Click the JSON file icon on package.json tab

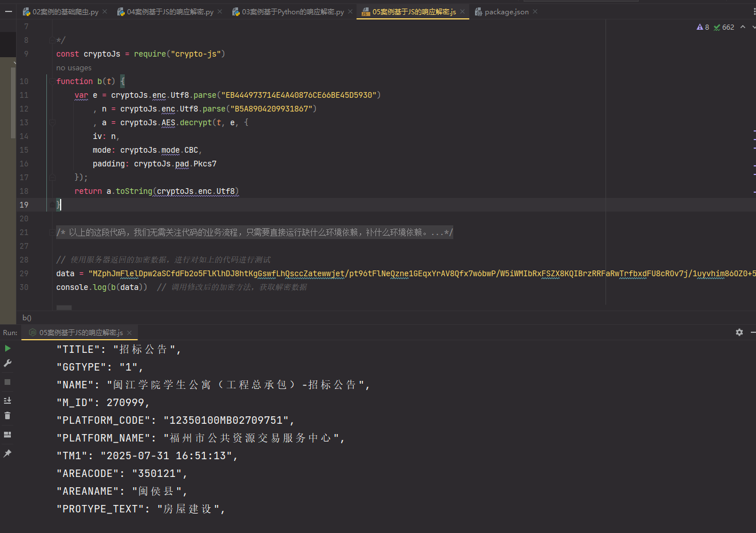pos(478,11)
